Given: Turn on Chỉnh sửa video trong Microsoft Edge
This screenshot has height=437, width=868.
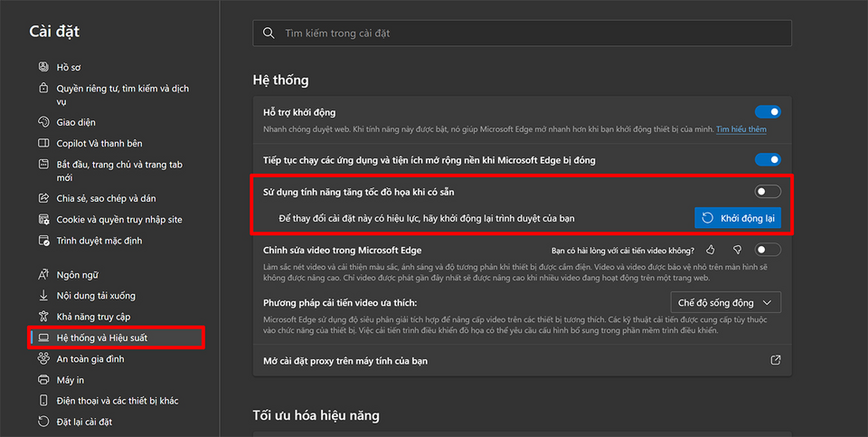Looking at the screenshot, I should (x=768, y=250).
